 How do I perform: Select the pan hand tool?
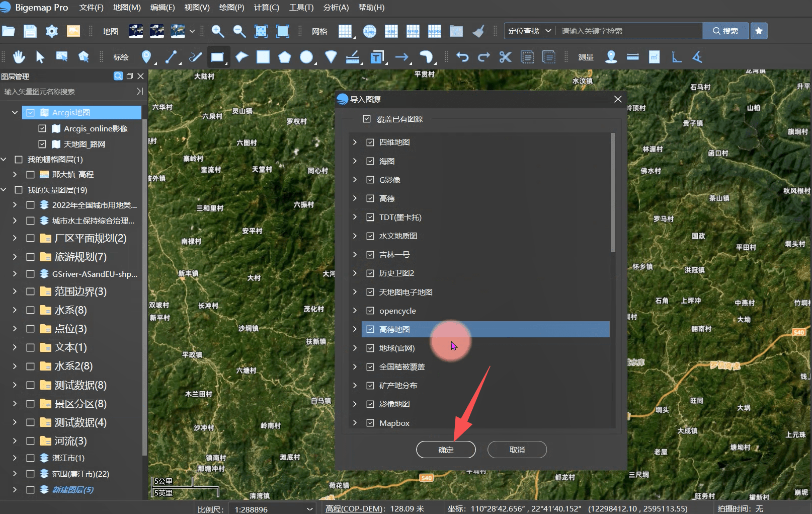coord(19,57)
